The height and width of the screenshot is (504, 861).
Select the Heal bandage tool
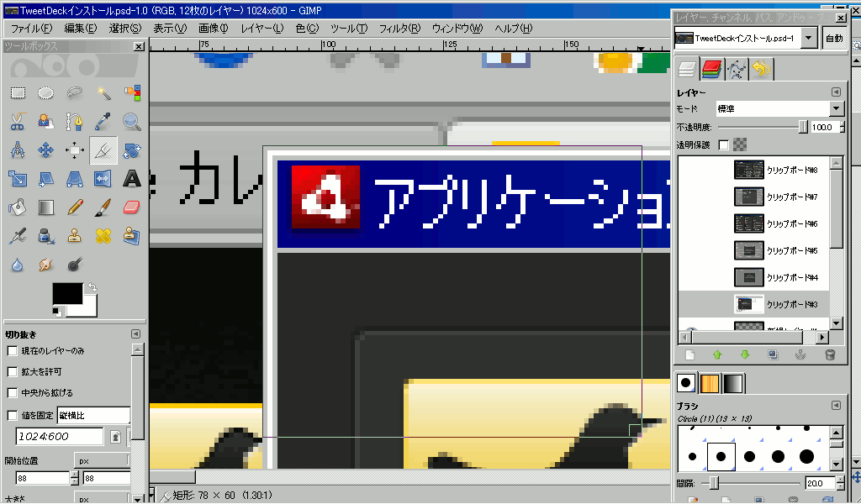point(103,236)
